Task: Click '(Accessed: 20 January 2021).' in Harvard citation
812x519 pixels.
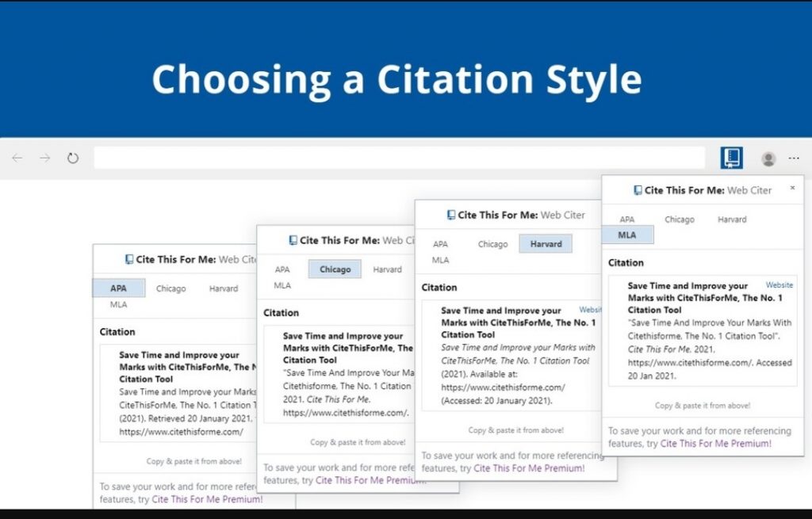Action: (x=496, y=400)
